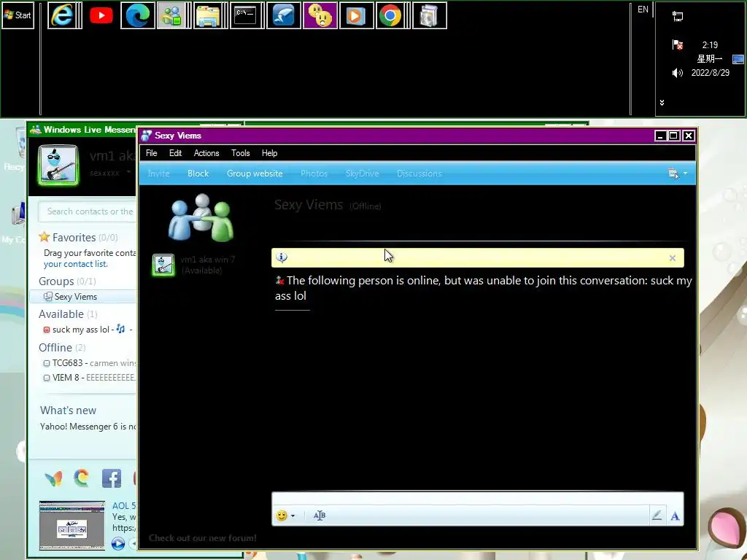Image resolution: width=747 pixels, height=560 pixels.
Task: Click the vm1 aka win 7 avatar in conversation
Action: pyautogui.click(x=163, y=265)
